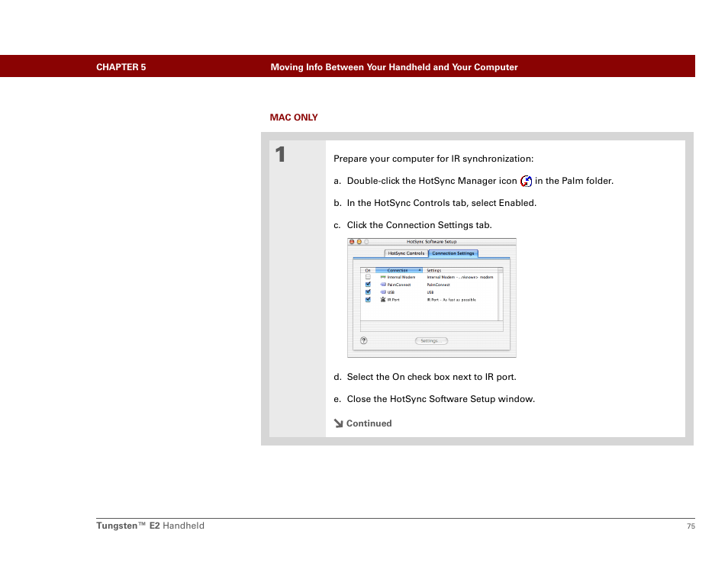Click the page number 75
The width and height of the screenshot is (728, 563).
pos(691,526)
